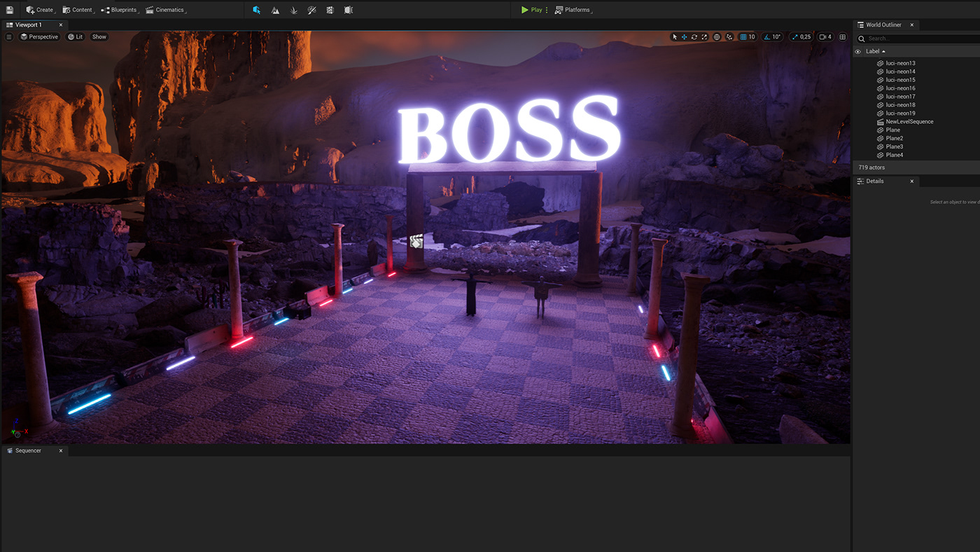Close the Details panel tab

coord(911,181)
